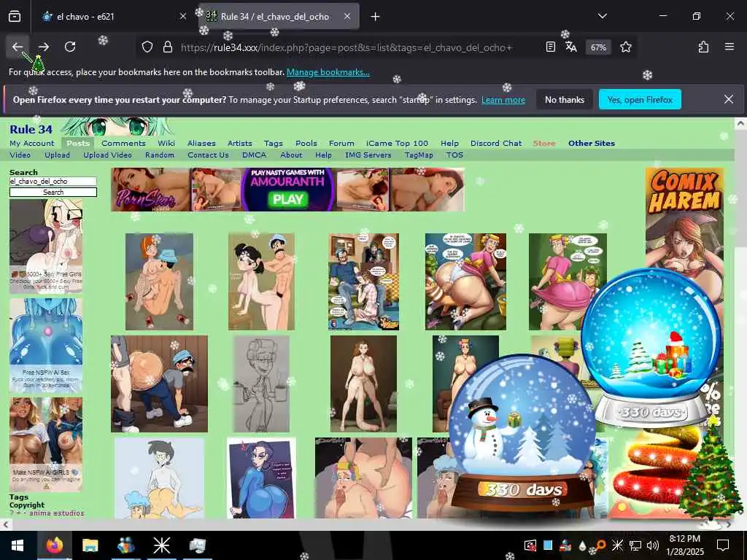Click the horizontal scrollbar left arrow
This screenshot has width=747, height=560.
pos(5,525)
